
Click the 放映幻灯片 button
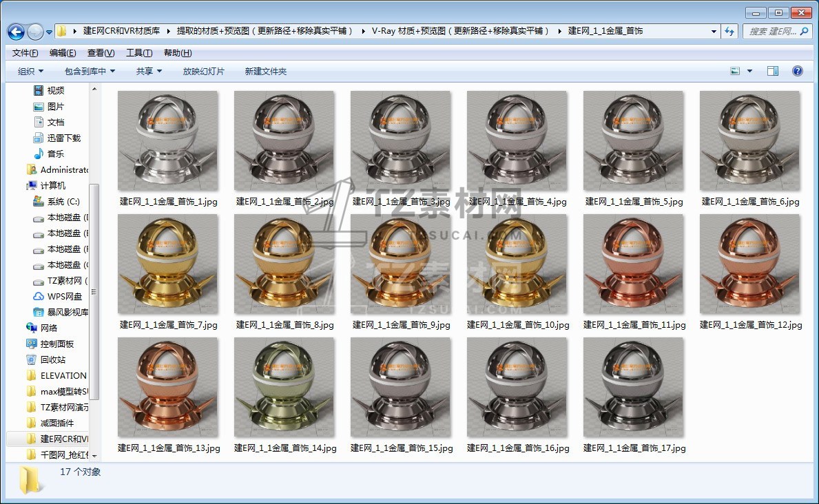pos(204,71)
